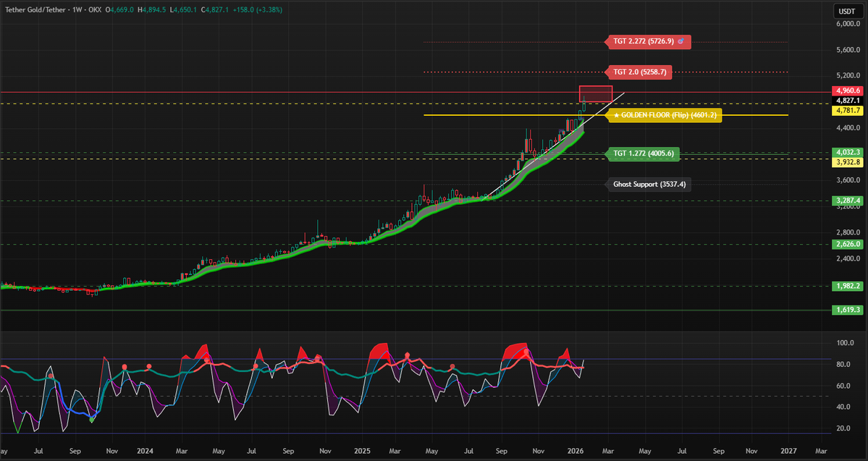Click the 40.0 oscillator scale value

click(843, 407)
